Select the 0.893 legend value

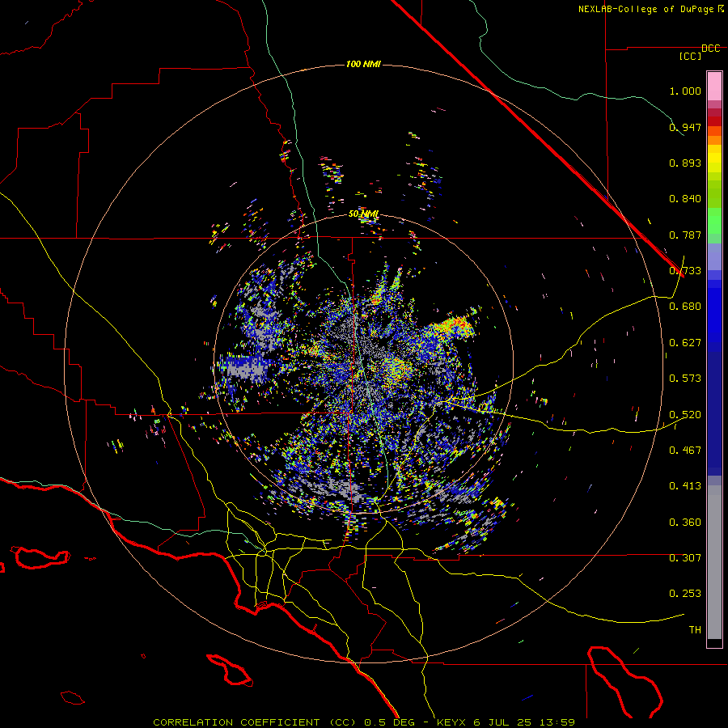coord(685,163)
